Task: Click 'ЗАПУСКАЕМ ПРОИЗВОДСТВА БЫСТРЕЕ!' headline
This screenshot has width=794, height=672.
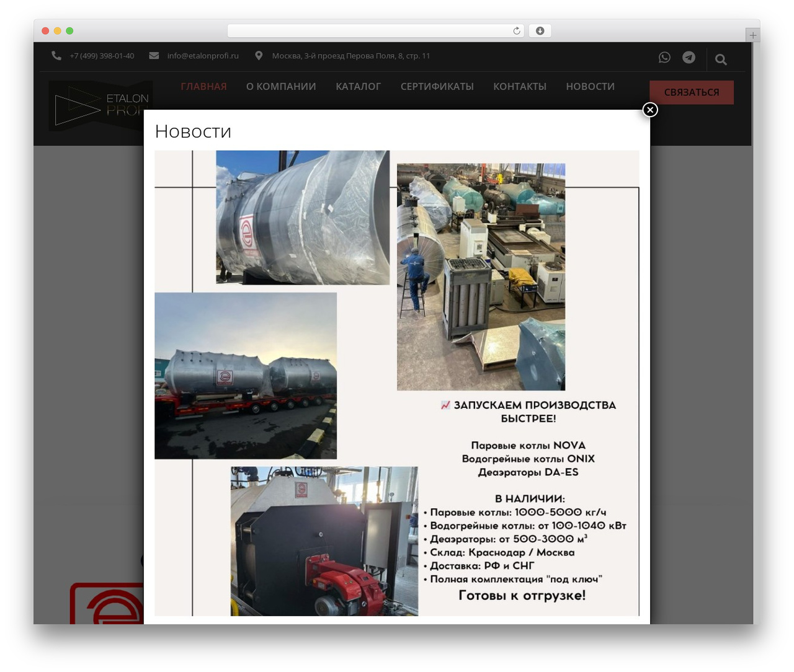Action: pyautogui.click(x=529, y=412)
